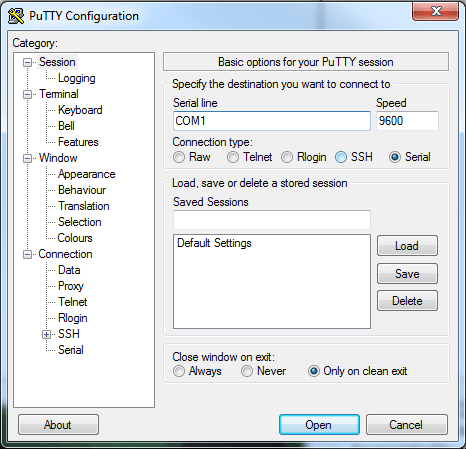Open the Colours settings in tree
466x449 pixels.
(75, 238)
